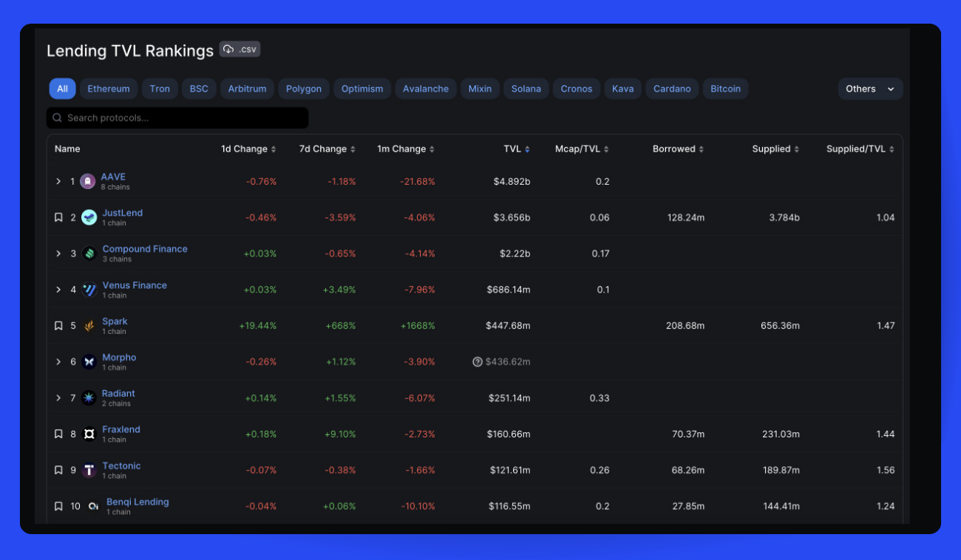Click the Search protocols input field
The height and width of the screenshot is (560, 961).
[177, 117]
